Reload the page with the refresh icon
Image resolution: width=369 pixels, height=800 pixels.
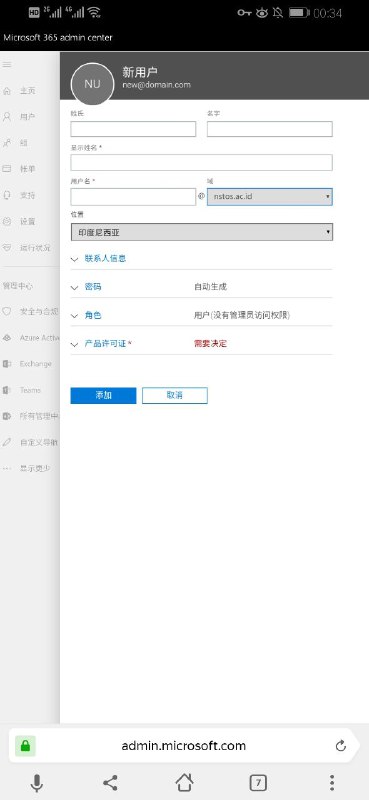coord(340,746)
